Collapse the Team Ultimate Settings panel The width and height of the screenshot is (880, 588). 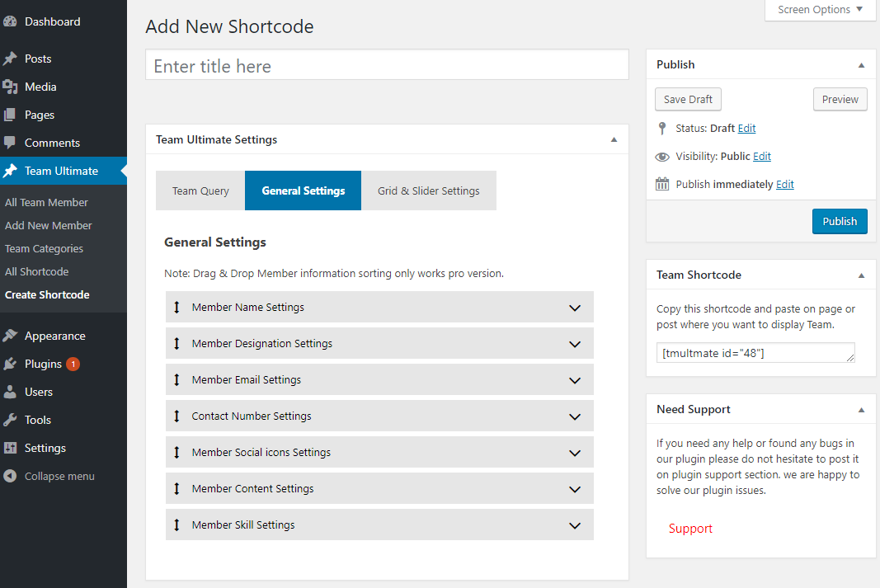(x=614, y=139)
